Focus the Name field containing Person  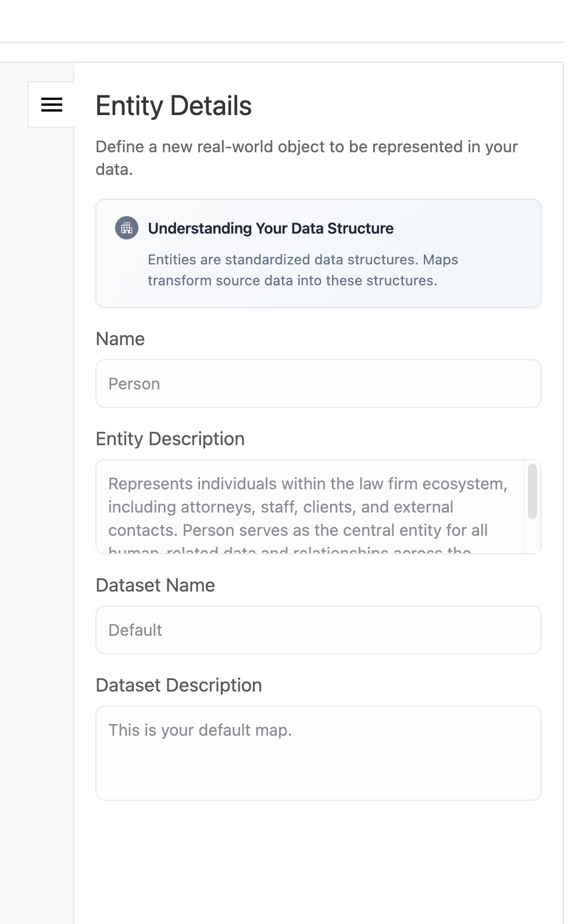pos(318,384)
